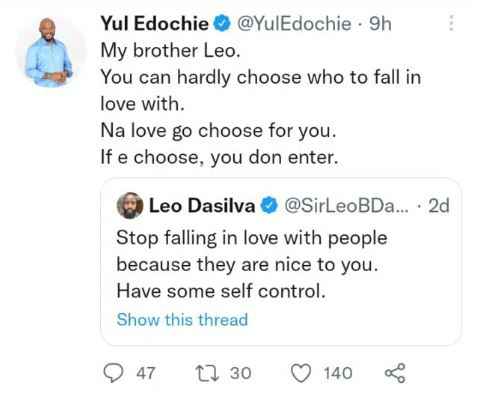
Task: Click Leo Dasilva's verified badge
Action: click(269, 206)
